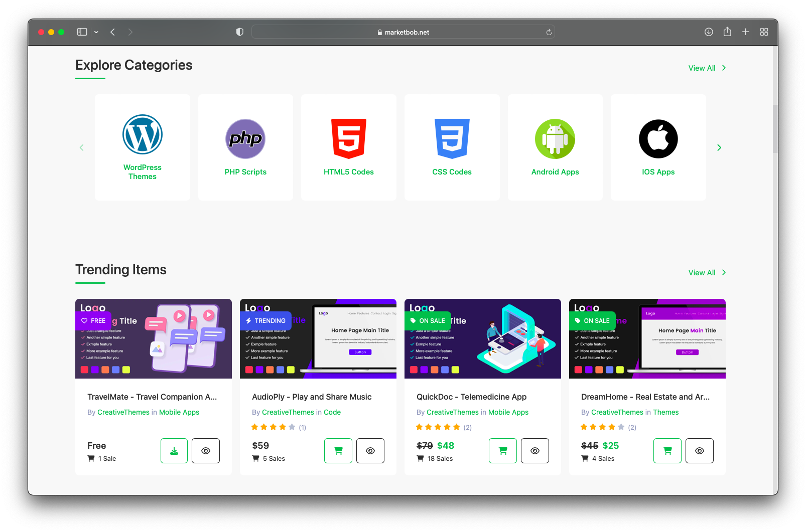Select the PHP Scripts category icon
The width and height of the screenshot is (806, 532).
coord(245,139)
